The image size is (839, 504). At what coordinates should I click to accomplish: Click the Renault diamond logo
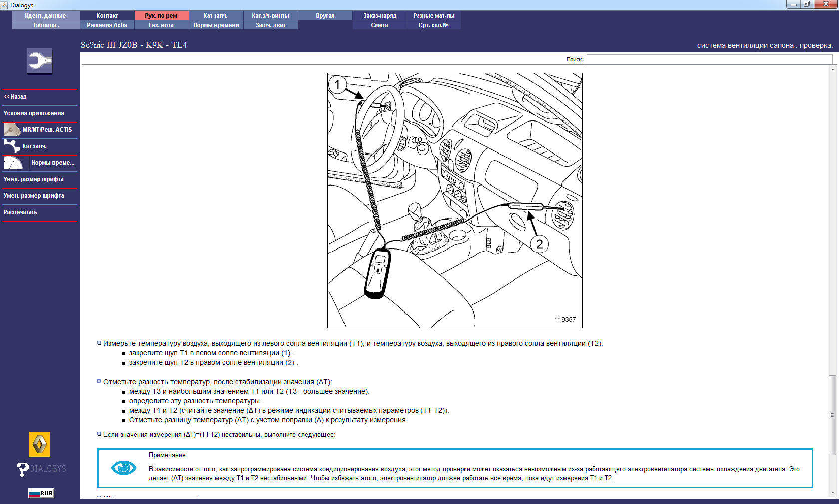pos(39,444)
